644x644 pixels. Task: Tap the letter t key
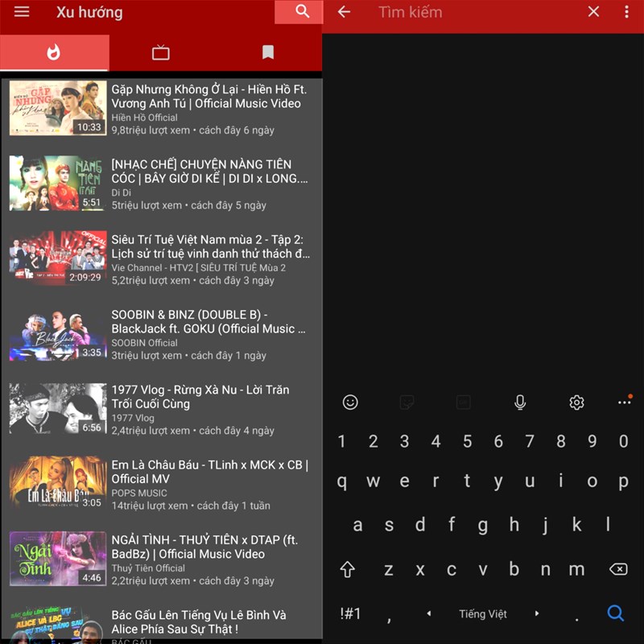click(467, 481)
